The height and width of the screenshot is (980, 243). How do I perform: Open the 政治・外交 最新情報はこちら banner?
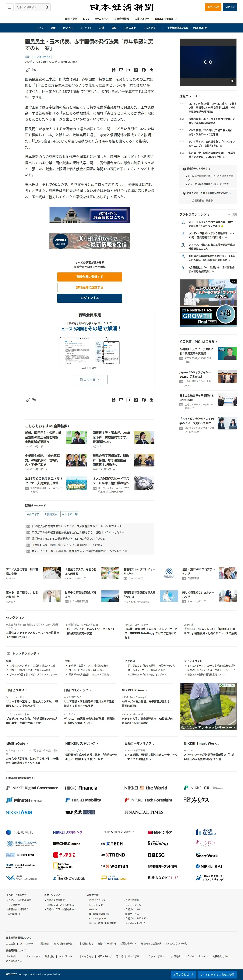pyautogui.click(x=90, y=215)
